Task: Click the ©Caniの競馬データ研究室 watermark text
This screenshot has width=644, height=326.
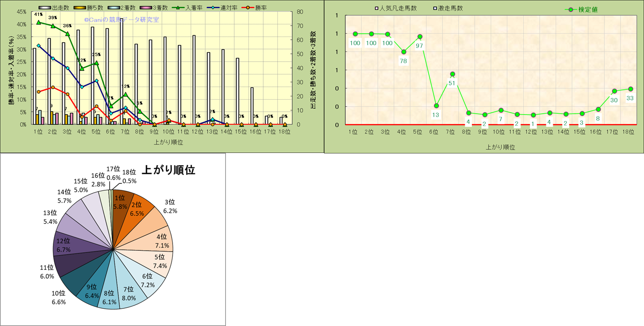Action: [122, 20]
